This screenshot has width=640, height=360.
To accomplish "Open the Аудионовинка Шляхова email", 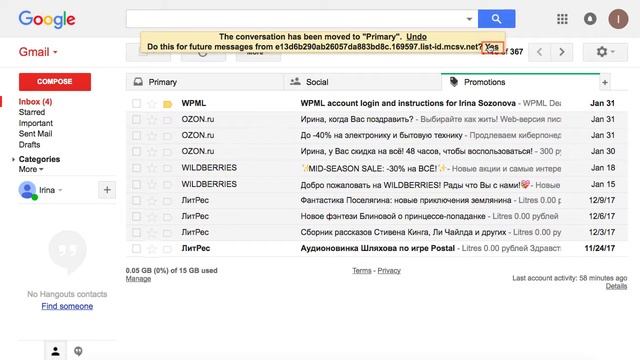I will pyautogui.click(x=376, y=248).
